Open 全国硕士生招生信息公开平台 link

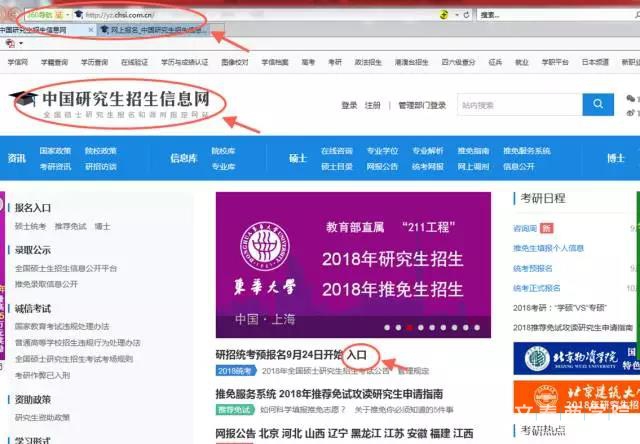(x=66, y=268)
